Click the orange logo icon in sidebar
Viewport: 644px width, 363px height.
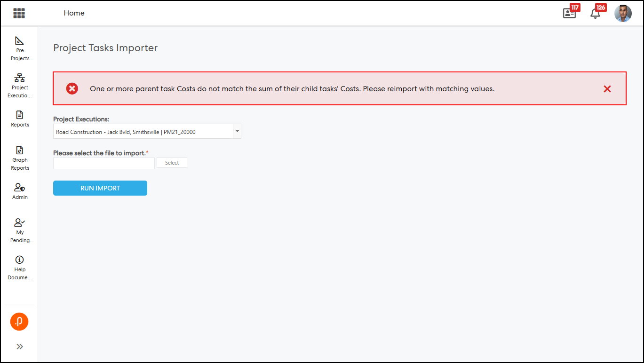19,322
